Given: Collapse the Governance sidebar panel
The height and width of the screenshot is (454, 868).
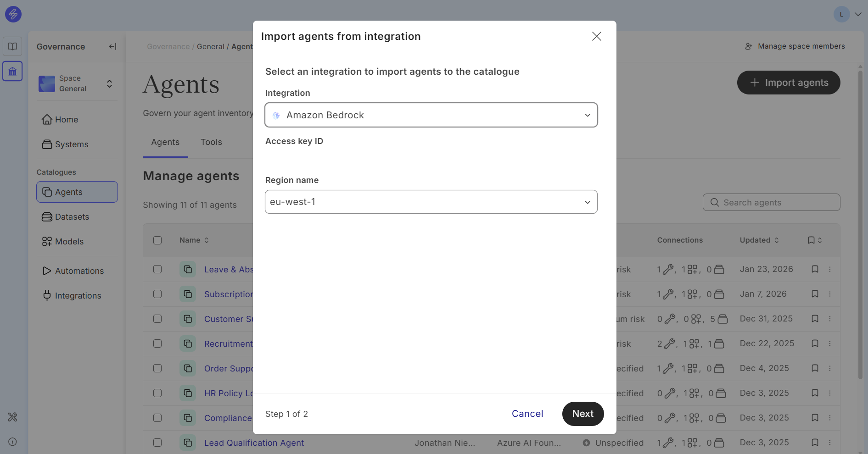Looking at the screenshot, I should [112, 46].
